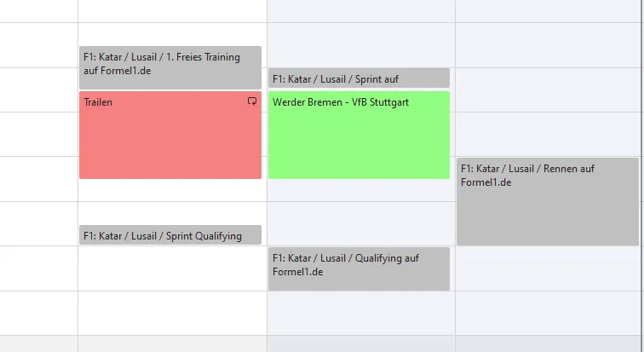Select empty slot directly beneath Sprint Qualifying event

(x=170, y=268)
